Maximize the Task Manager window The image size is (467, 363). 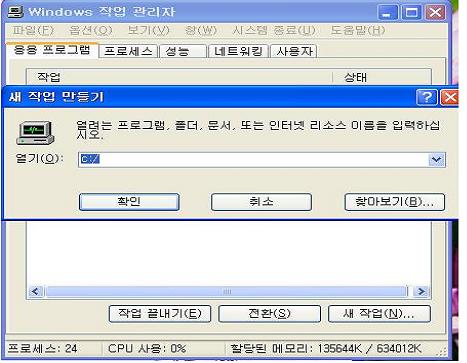pos(411,13)
